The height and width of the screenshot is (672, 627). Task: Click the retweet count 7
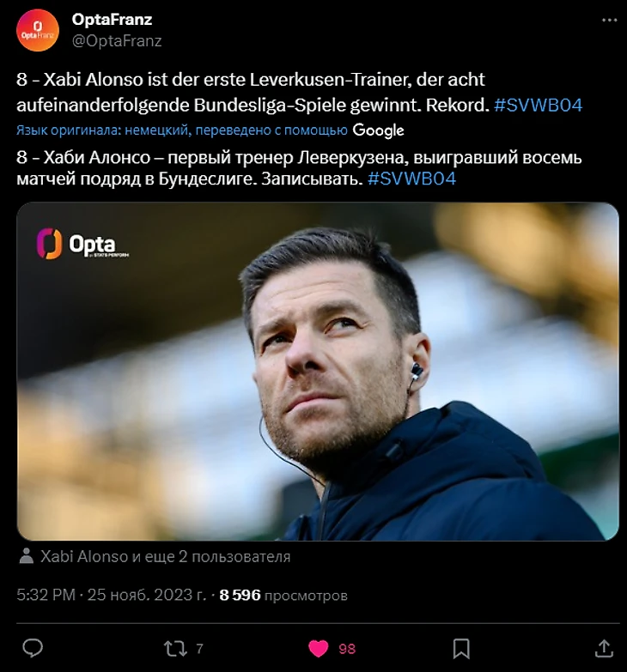(199, 649)
